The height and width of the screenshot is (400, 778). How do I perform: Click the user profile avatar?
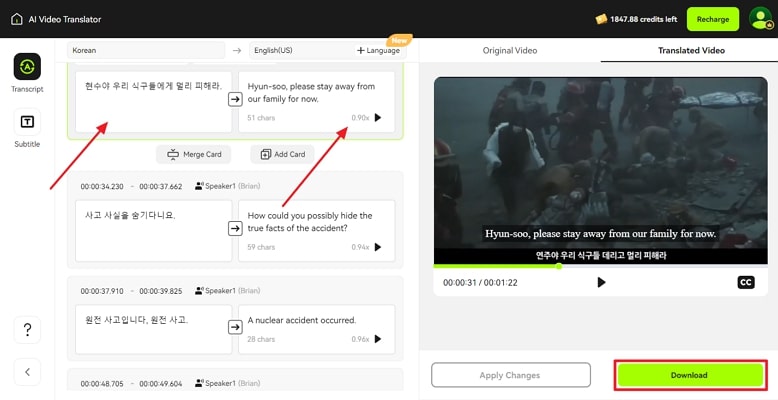pyautogui.click(x=757, y=19)
